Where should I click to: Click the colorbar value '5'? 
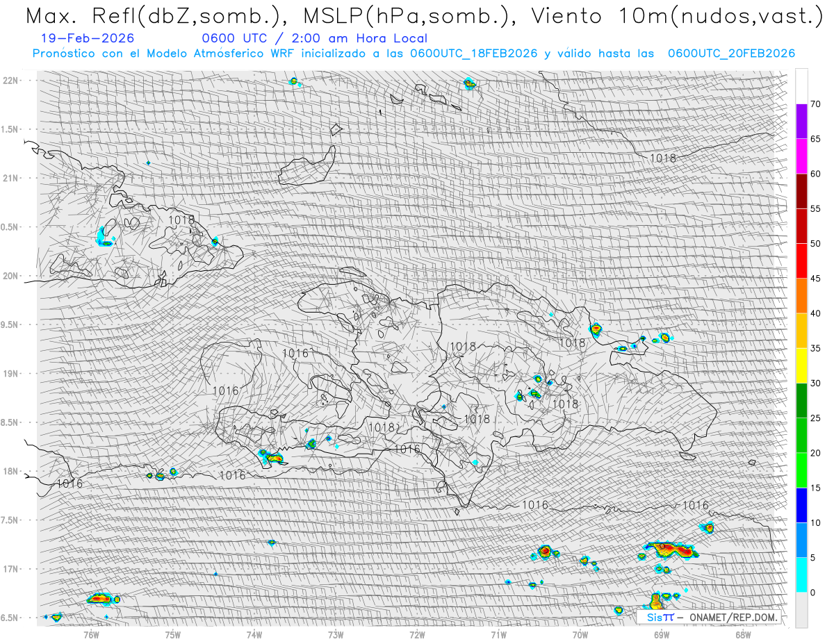click(813, 557)
